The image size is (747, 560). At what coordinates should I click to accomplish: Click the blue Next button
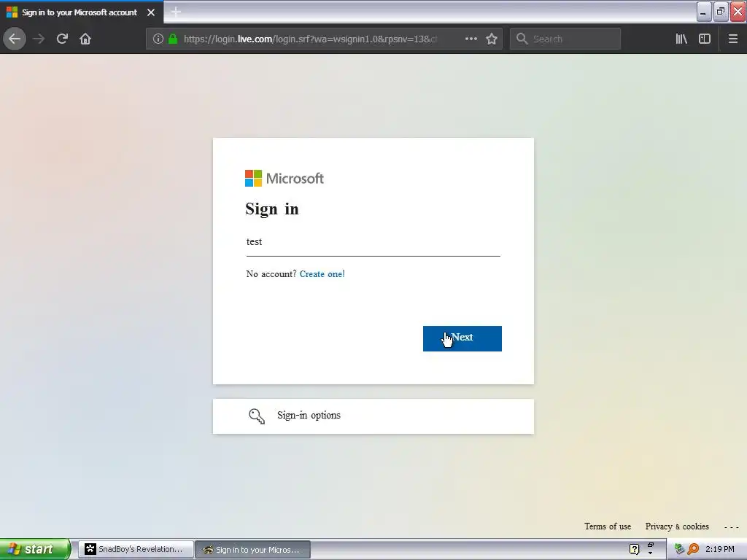tap(462, 338)
